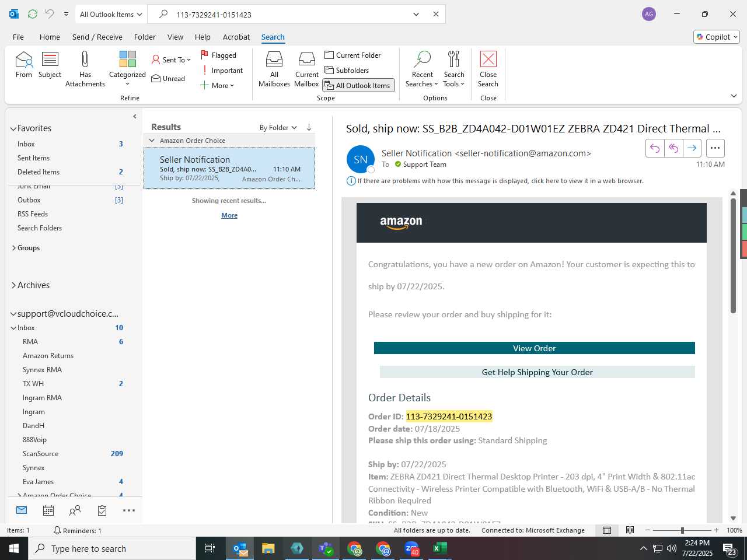Image resolution: width=747 pixels, height=560 pixels.
Task: Switch to the Home tab
Action: [50, 37]
